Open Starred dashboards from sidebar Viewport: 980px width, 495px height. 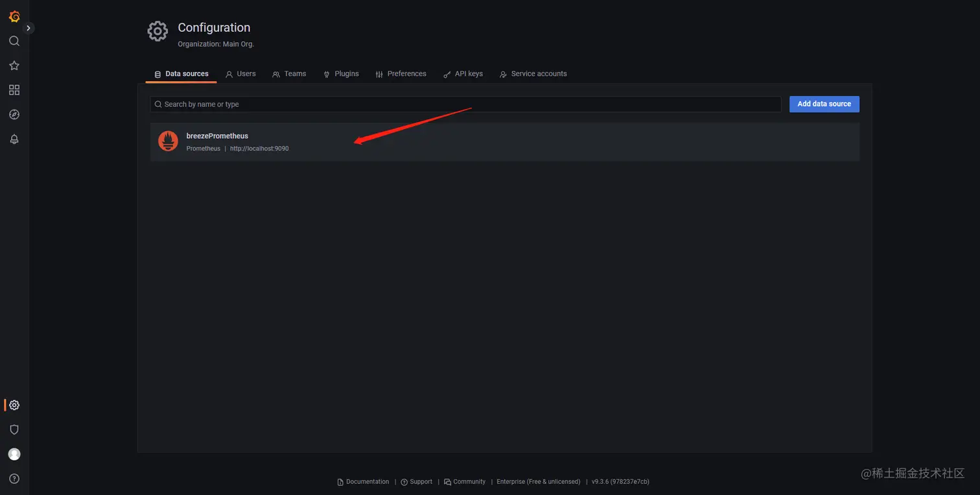click(14, 66)
